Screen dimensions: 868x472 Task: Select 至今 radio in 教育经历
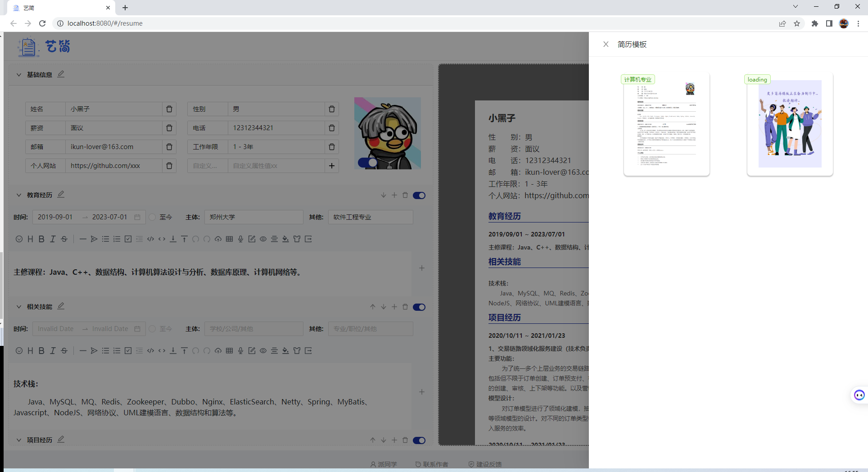(153, 217)
